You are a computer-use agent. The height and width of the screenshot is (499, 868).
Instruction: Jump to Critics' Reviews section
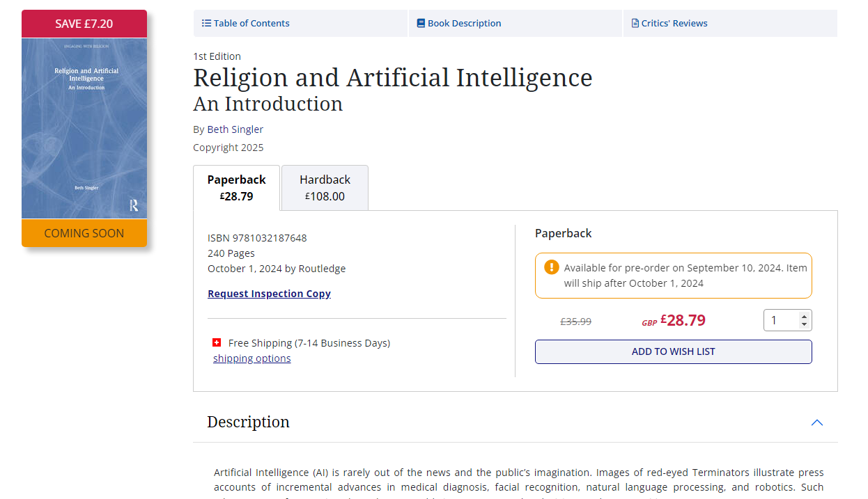click(674, 23)
